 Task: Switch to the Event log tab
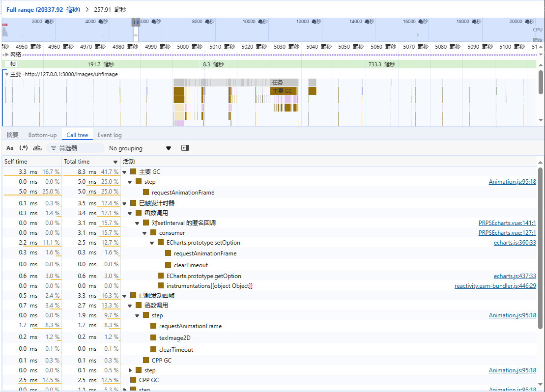[109, 135]
